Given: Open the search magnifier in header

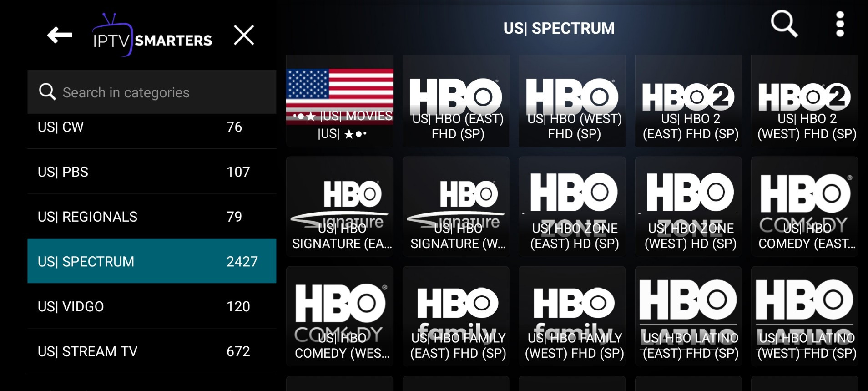Looking at the screenshot, I should (x=784, y=24).
